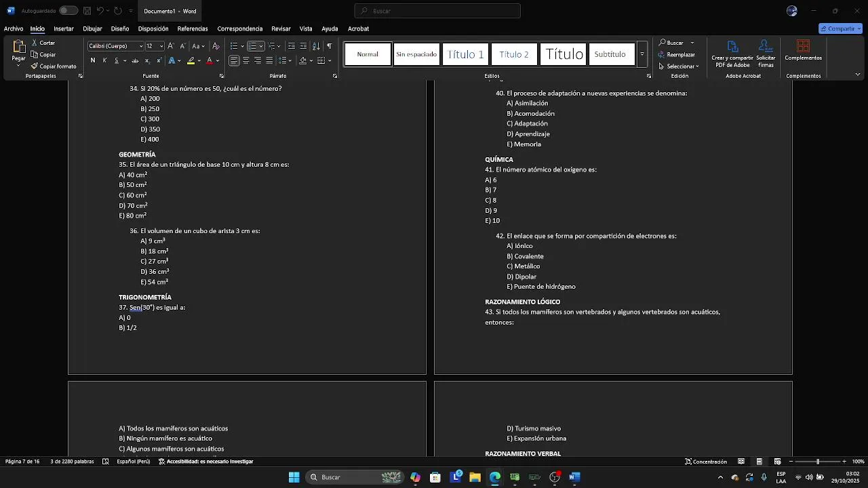Click the Concentración focus mode

706,462
